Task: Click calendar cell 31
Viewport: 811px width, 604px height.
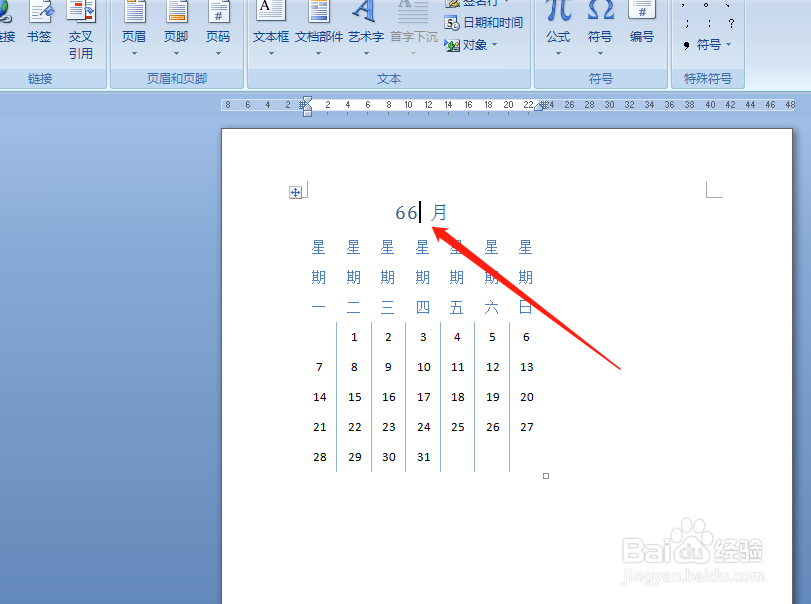Action: (x=424, y=457)
